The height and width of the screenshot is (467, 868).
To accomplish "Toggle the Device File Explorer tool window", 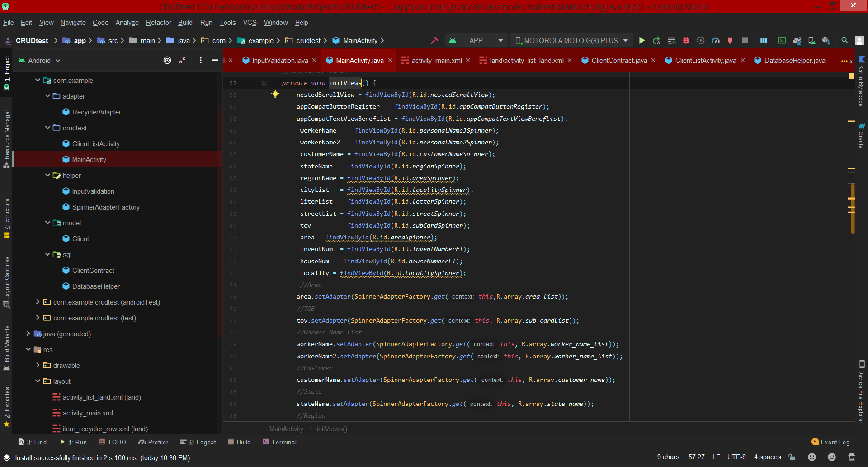I will (861, 392).
